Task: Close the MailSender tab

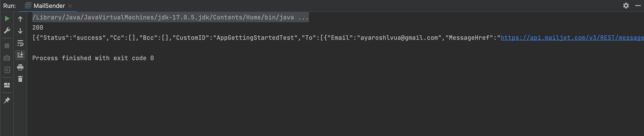Action: click(71, 6)
